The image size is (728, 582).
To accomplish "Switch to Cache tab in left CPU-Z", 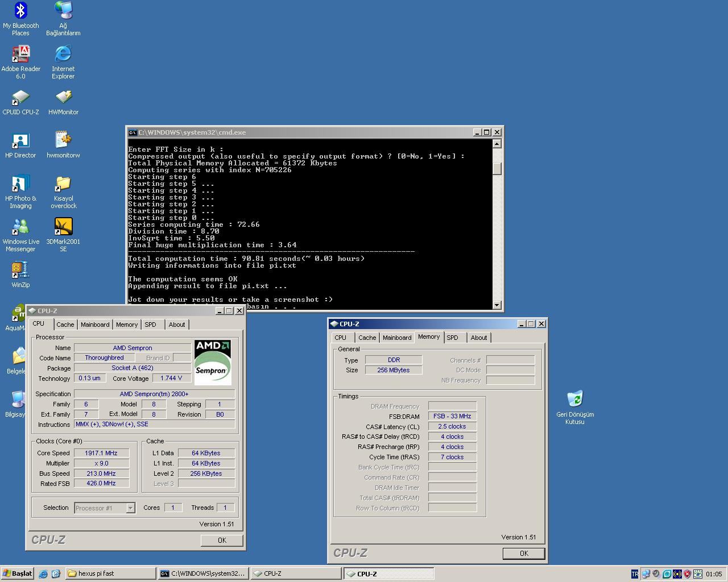I will click(65, 325).
